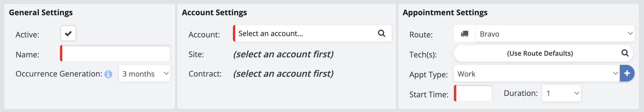Click the Account Settings heading

pos(214,12)
